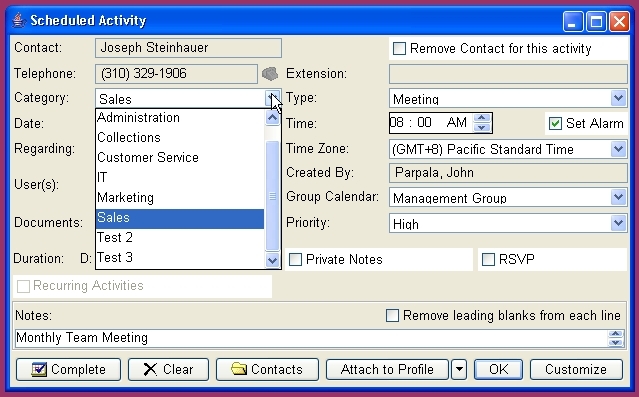Open Contacts with the folder button
639x397 pixels.
pyautogui.click(x=267, y=369)
